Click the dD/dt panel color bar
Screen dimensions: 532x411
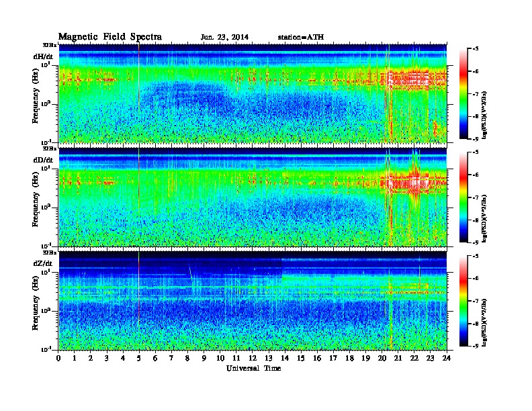[x=463, y=197]
